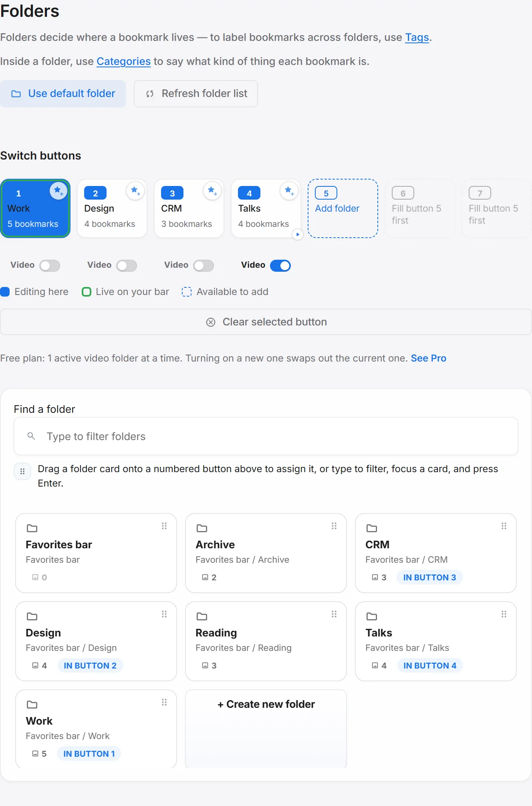Viewport: 532px width, 806px height.
Task: Focus the filter folders search field
Action: (x=266, y=436)
